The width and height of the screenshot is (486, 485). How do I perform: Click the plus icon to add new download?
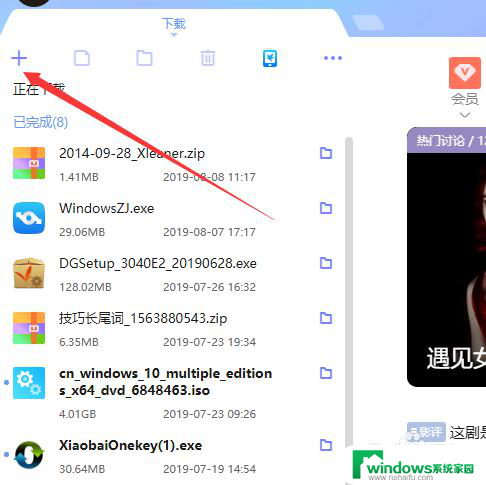pos(19,58)
